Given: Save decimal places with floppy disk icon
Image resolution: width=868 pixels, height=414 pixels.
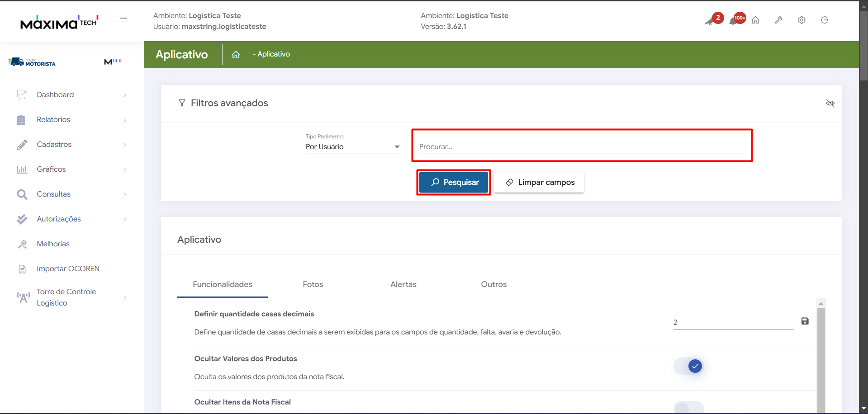Looking at the screenshot, I should pos(805,321).
